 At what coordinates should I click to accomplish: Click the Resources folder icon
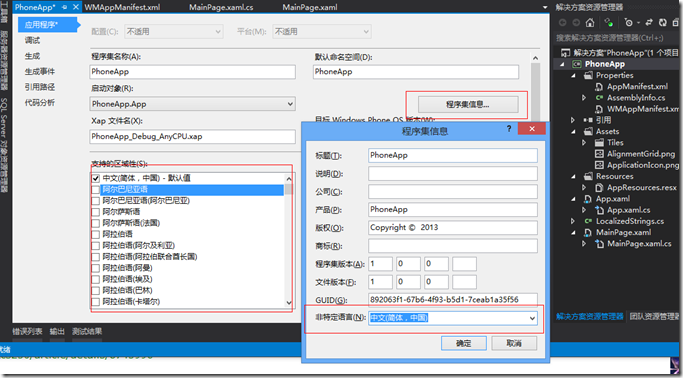[x=588, y=176]
